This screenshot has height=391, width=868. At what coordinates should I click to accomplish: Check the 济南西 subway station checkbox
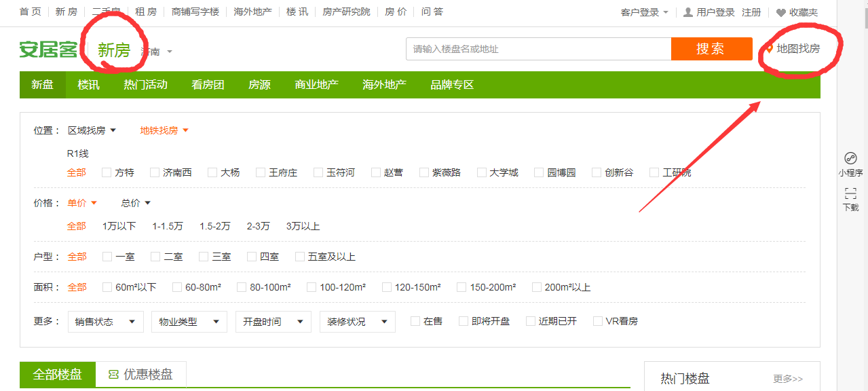tap(155, 172)
